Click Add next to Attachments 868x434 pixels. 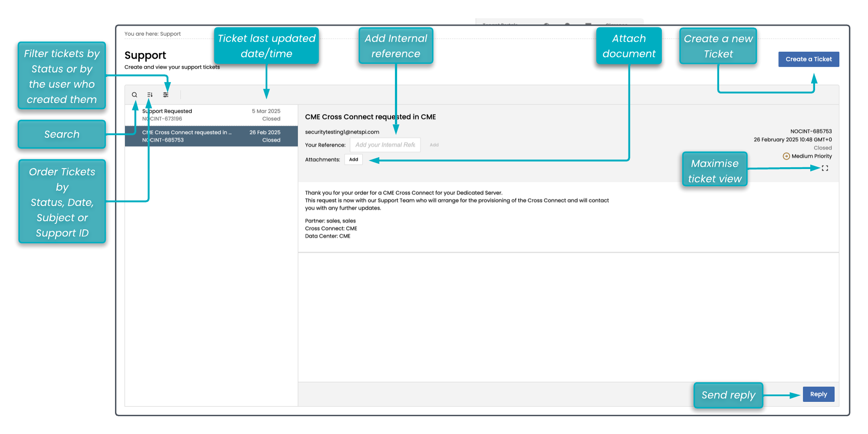(x=353, y=159)
